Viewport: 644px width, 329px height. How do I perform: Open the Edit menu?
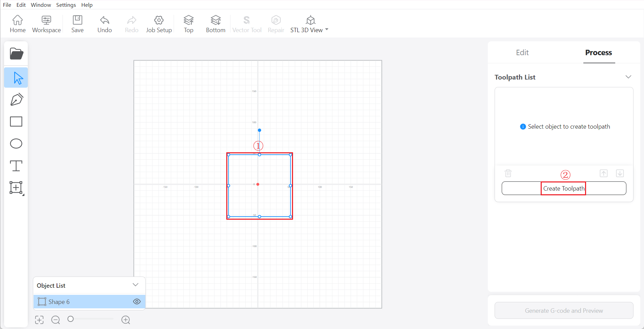(x=21, y=5)
